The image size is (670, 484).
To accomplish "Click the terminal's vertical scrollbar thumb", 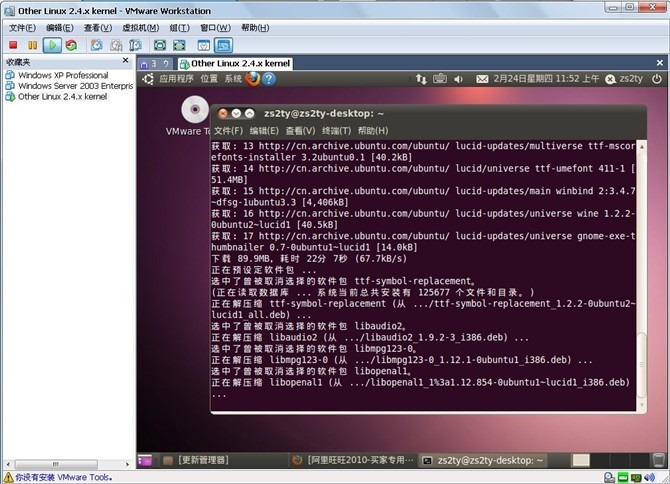I will tap(641, 364).
